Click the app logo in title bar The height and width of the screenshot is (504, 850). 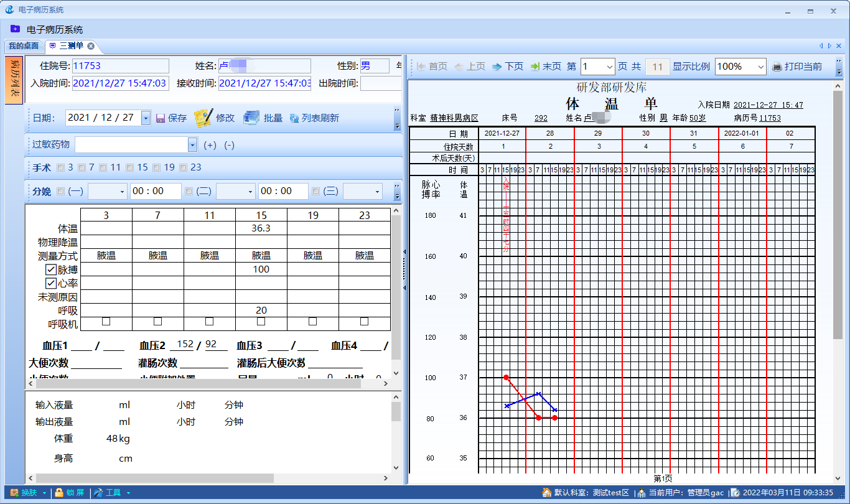point(9,9)
